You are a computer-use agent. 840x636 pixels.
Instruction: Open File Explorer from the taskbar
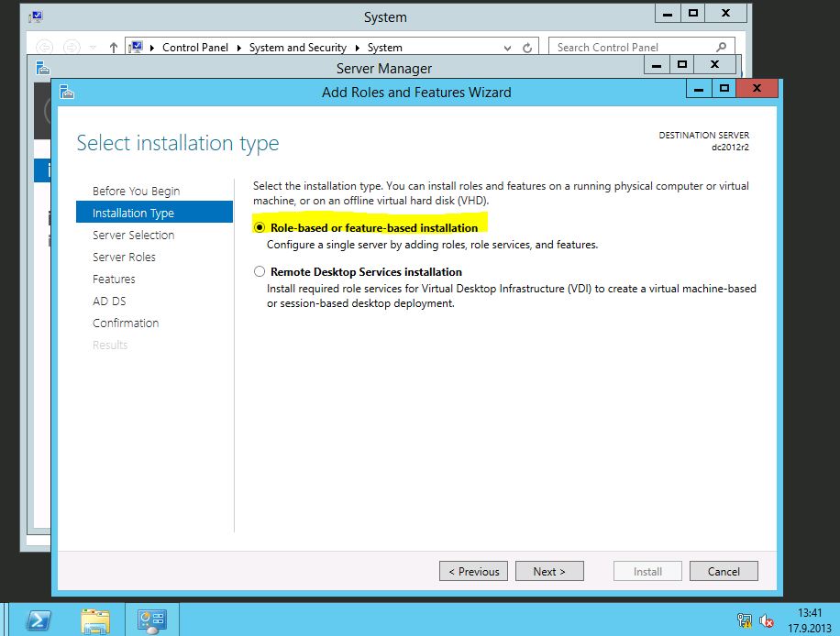(x=95, y=621)
